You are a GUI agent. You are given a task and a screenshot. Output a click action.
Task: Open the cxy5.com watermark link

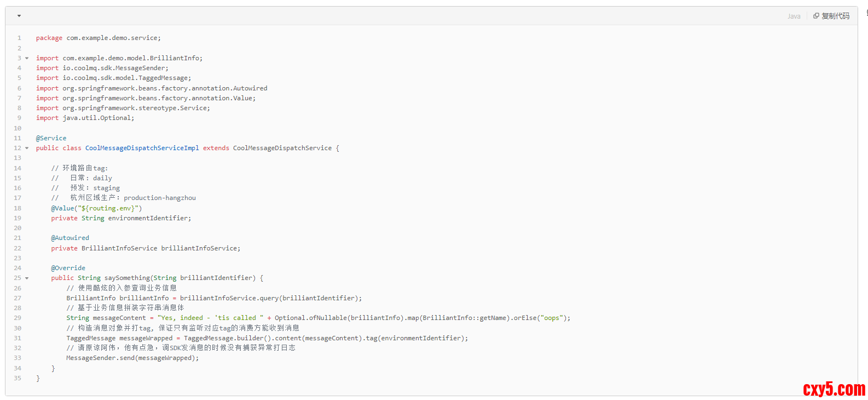pos(834,389)
